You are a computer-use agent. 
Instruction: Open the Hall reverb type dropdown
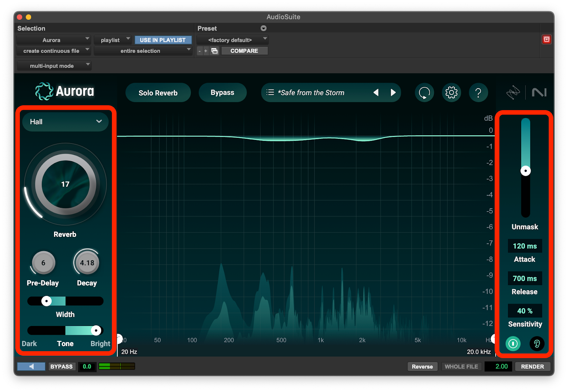click(65, 122)
